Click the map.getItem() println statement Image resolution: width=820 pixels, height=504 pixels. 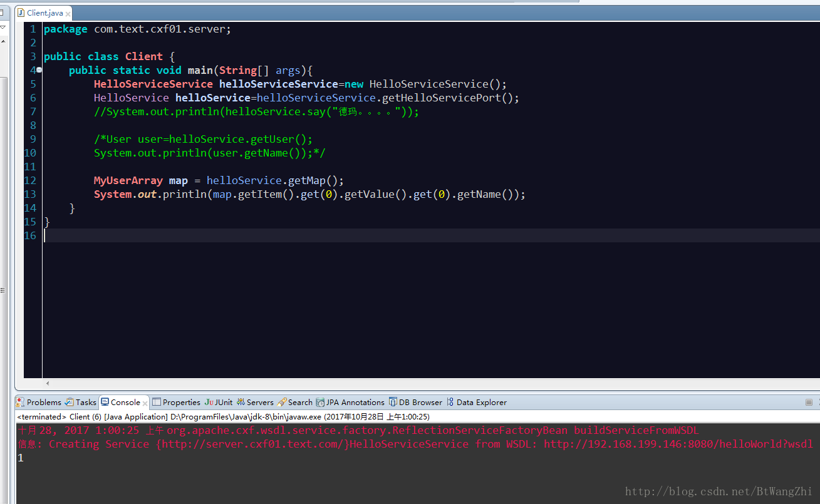[309, 194]
